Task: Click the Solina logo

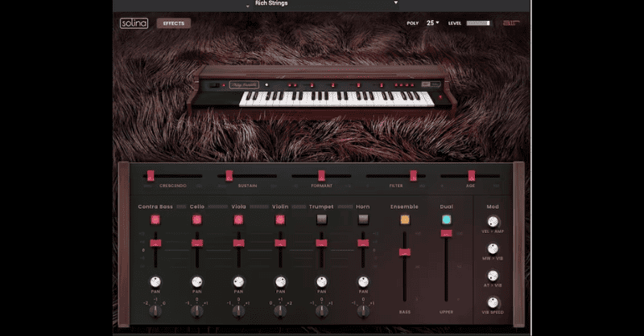Action: pyautogui.click(x=134, y=23)
